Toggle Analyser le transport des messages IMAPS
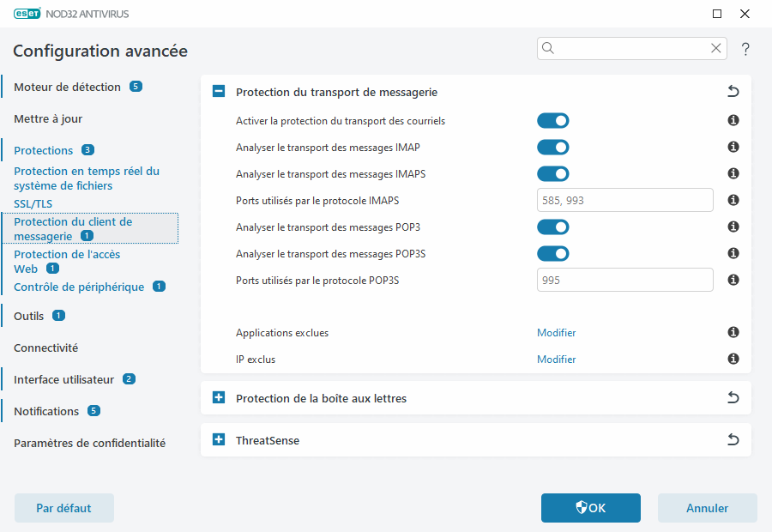Viewport: 772px width, 532px height. click(552, 173)
